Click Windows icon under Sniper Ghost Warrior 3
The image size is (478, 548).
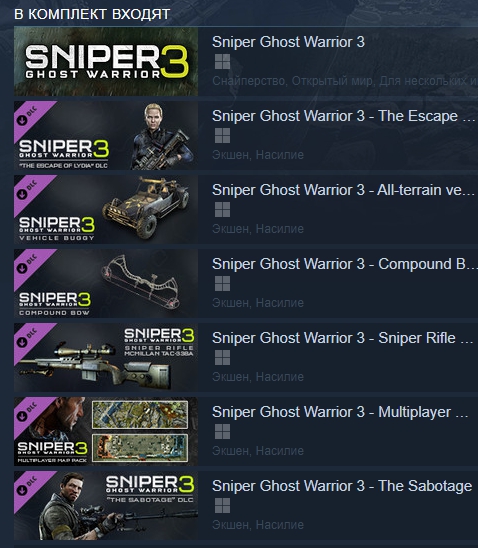(x=223, y=62)
